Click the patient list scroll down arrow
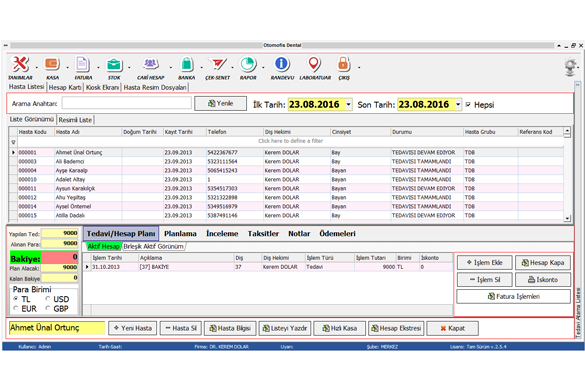This screenshot has height=390, width=585. click(x=567, y=218)
